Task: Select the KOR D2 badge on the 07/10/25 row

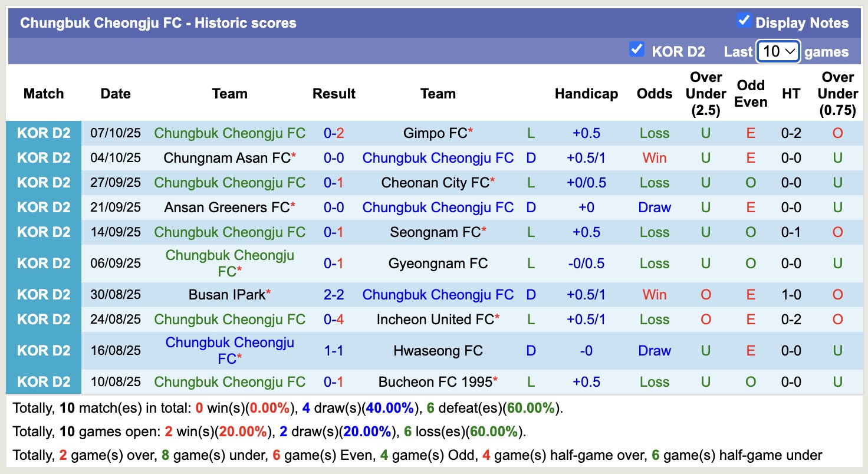Action: click(x=44, y=133)
